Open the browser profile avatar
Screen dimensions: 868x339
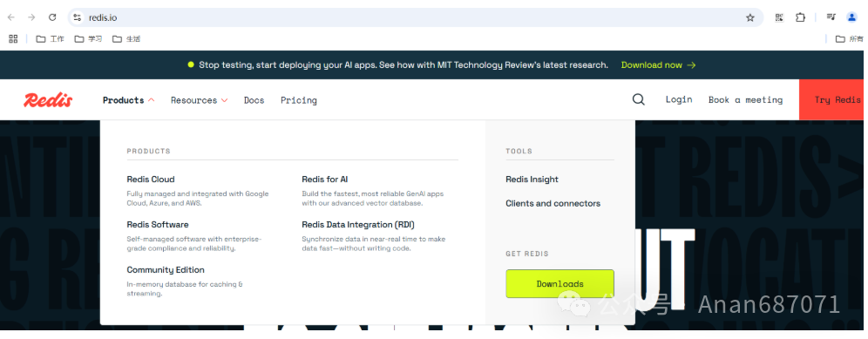852,17
